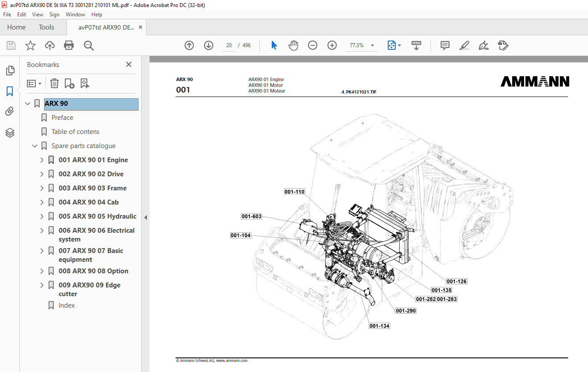The image size is (588, 372).
Task: Click part label 001-290
Action: (406, 311)
